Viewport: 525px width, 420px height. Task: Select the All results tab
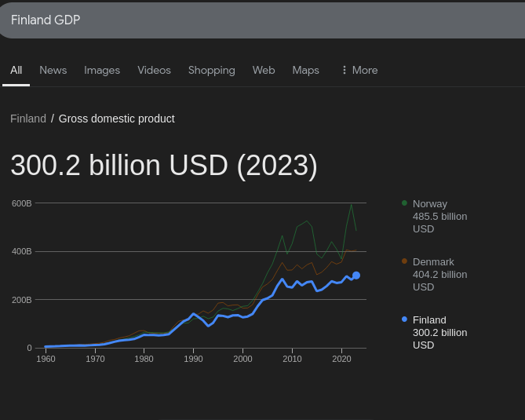[16, 71]
